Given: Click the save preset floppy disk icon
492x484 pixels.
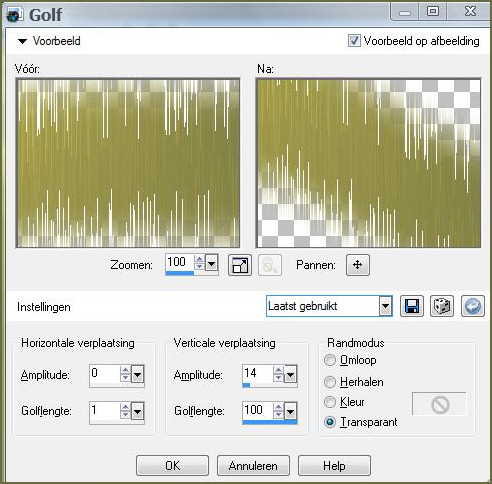Looking at the screenshot, I should [412, 306].
